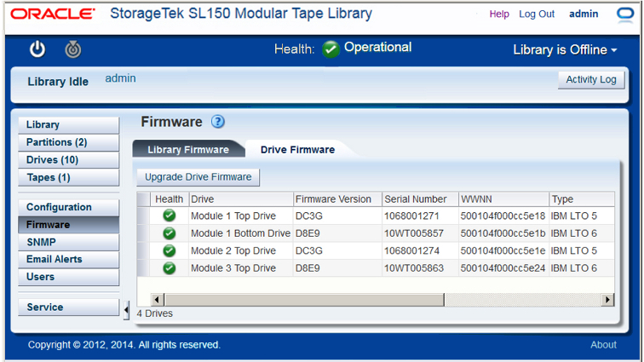Click the Library Idle status text
Image resolution: width=644 pixels, height=362 pixels.
coord(58,82)
